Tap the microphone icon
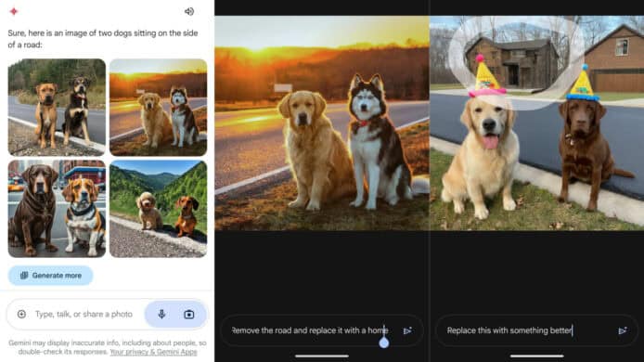The height and width of the screenshot is (362, 644). pos(161,315)
